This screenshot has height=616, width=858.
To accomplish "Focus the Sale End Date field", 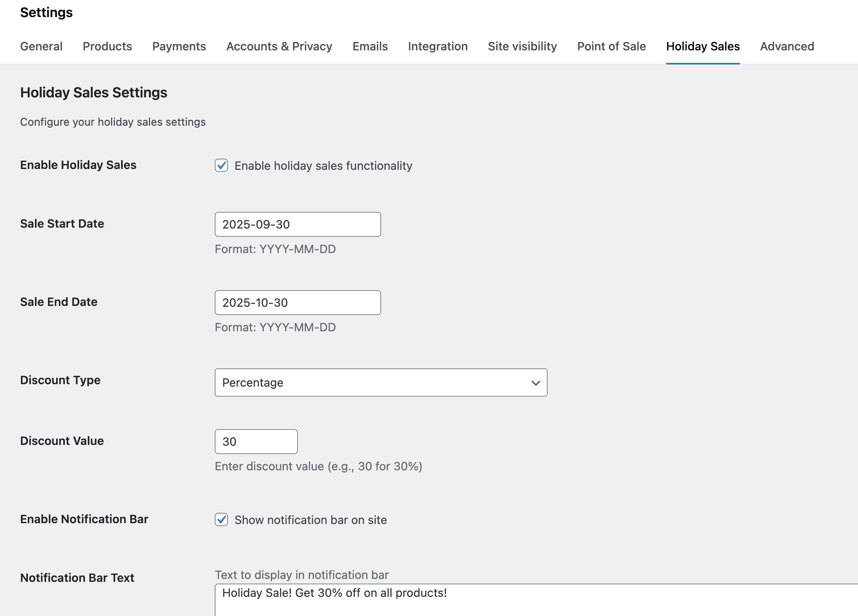I will [x=298, y=303].
